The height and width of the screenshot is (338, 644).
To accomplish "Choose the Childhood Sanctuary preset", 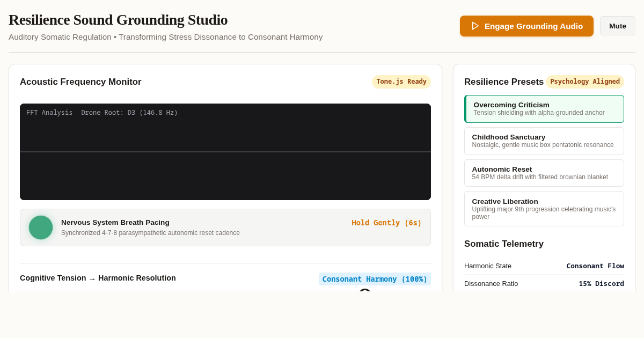I will click(544, 141).
